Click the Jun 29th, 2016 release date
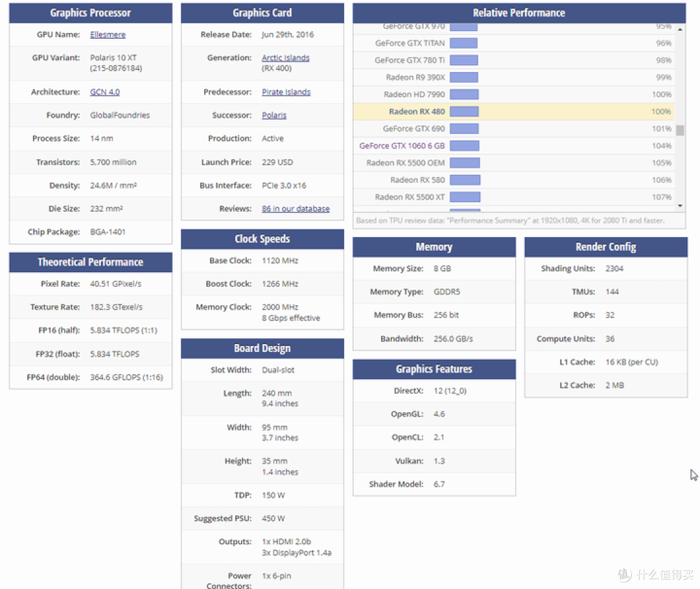This screenshot has height=589, width=700. pyautogui.click(x=288, y=34)
